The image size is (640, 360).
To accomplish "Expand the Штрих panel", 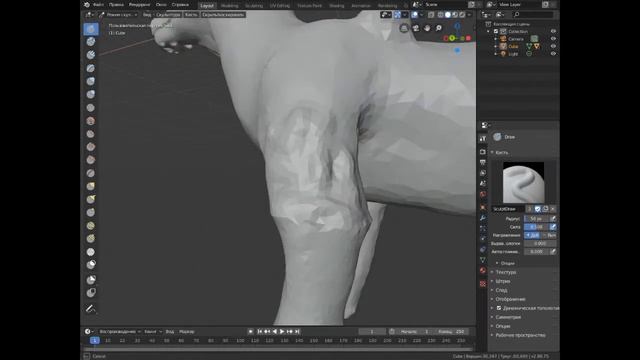I will [x=502, y=281].
